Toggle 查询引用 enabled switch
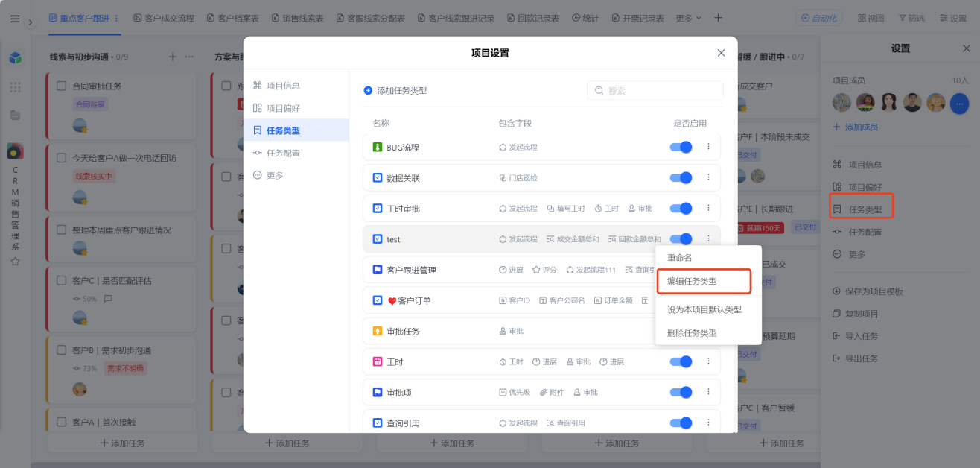Image resolution: width=980 pixels, height=468 pixels. coord(681,423)
